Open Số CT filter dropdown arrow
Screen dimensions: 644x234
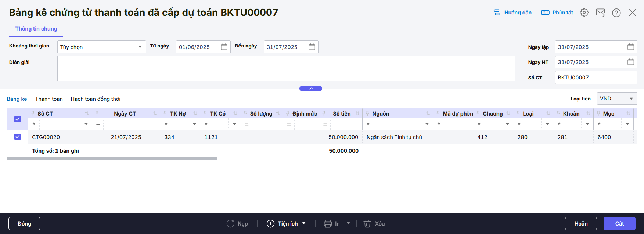click(86, 124)
